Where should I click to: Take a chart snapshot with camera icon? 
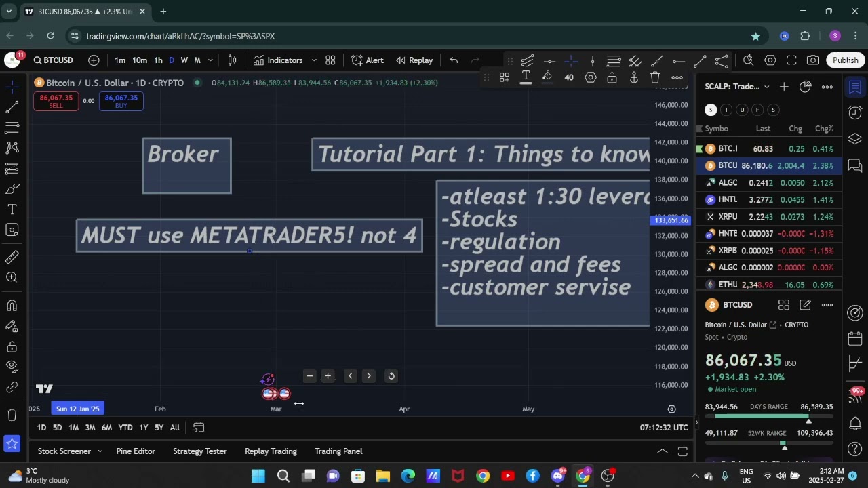click(813, 60)
